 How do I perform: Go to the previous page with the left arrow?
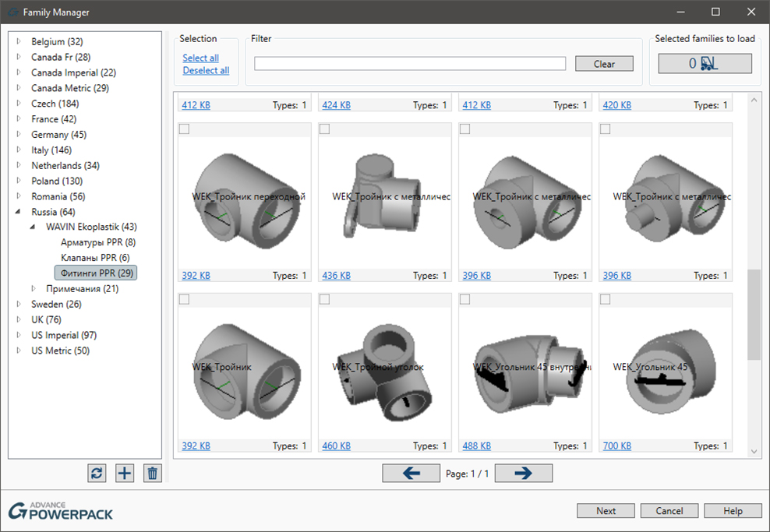[x=411, y=473]
